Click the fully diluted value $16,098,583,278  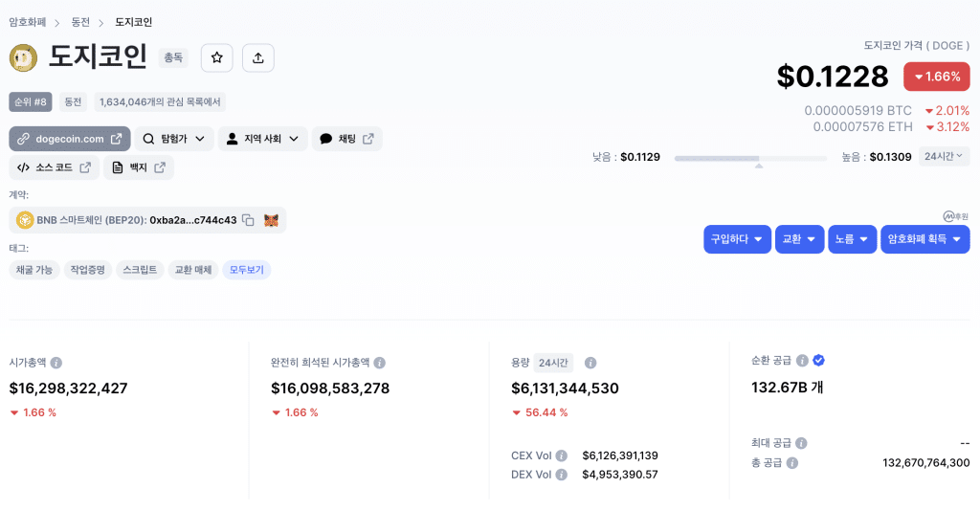click(x=330, y=389)
